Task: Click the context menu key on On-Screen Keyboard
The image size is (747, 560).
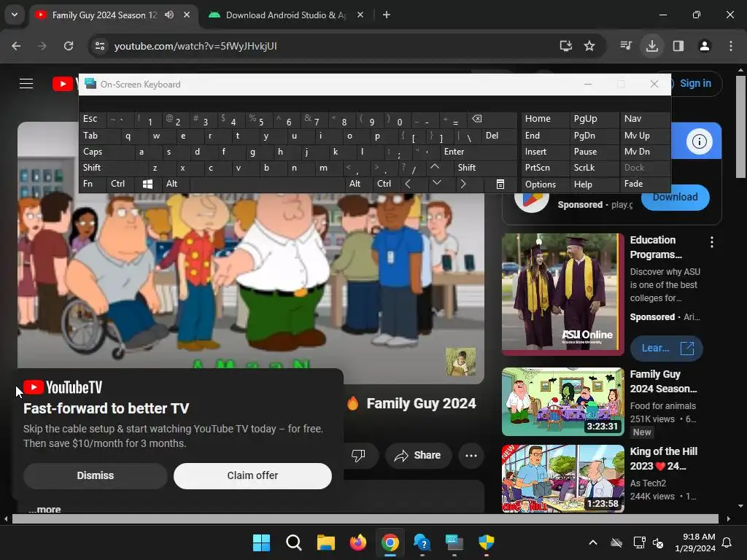Action: (x=500, y=184)
